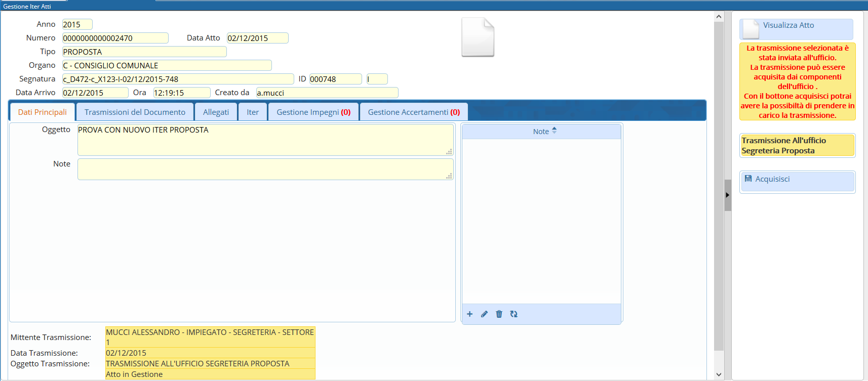Click the refresh notes icon

click(x=514, y=314)
